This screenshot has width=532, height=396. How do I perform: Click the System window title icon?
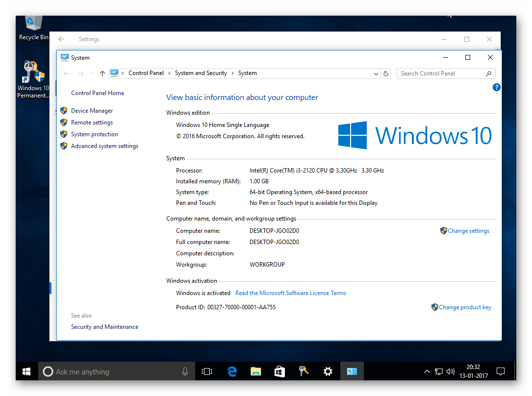tap(64, 58)
